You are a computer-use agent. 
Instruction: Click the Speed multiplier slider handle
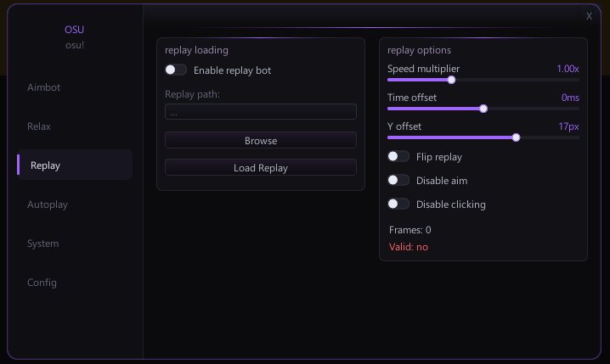pos(451,80)
